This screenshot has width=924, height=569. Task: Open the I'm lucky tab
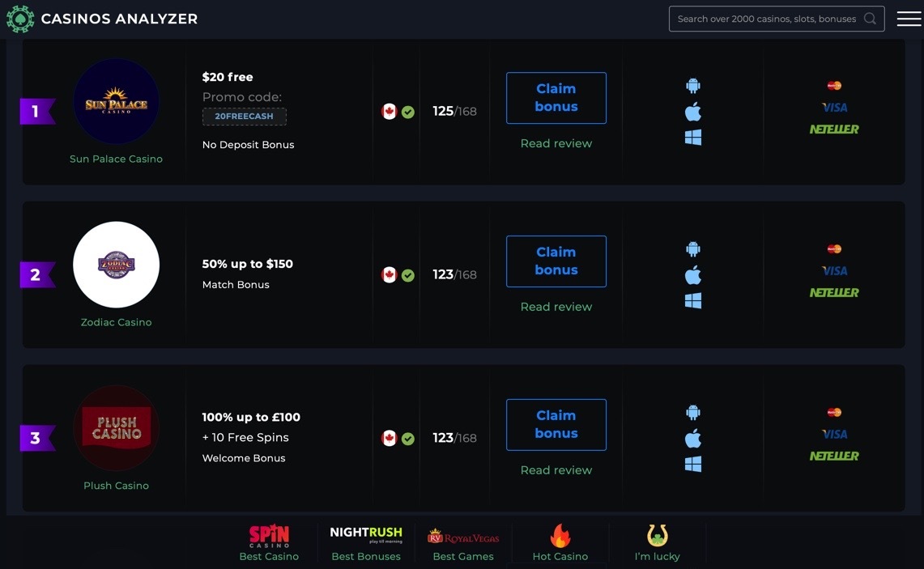[657, 542]
